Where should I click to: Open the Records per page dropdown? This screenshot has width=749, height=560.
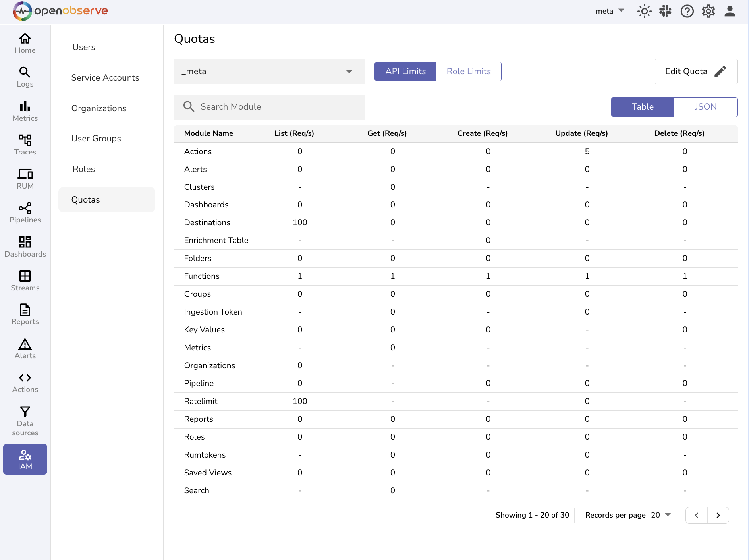point(661,515)
